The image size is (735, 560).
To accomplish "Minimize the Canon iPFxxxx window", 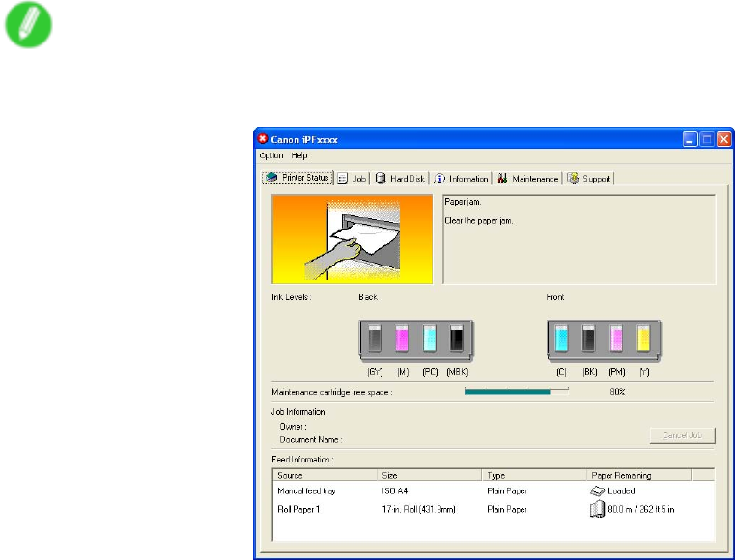I will coord(690,139).
